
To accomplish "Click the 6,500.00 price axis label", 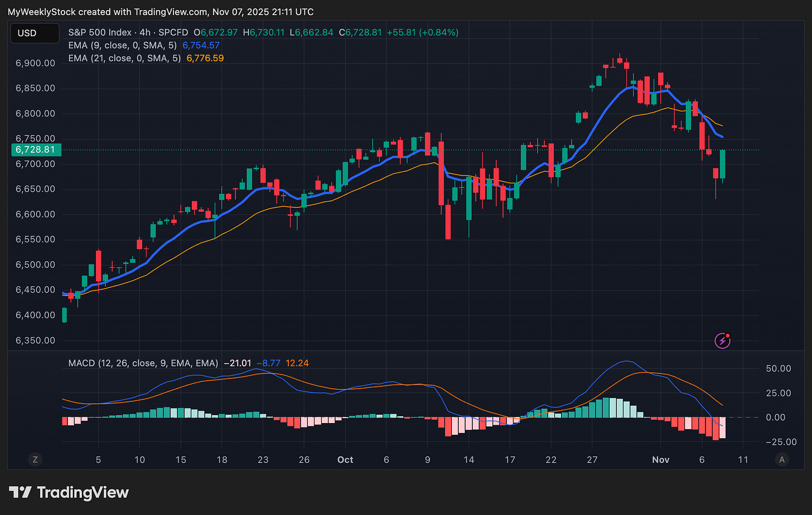I will [35, 265].
